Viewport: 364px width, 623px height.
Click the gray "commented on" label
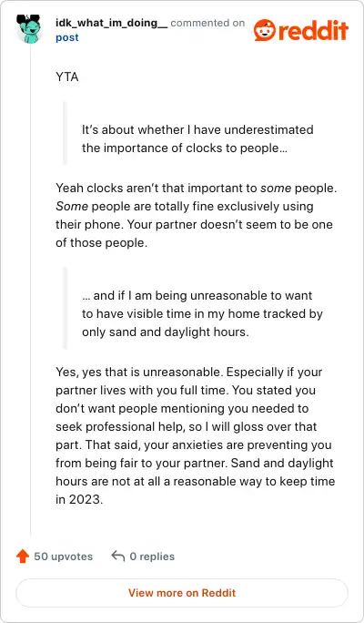tap(207, 23)
